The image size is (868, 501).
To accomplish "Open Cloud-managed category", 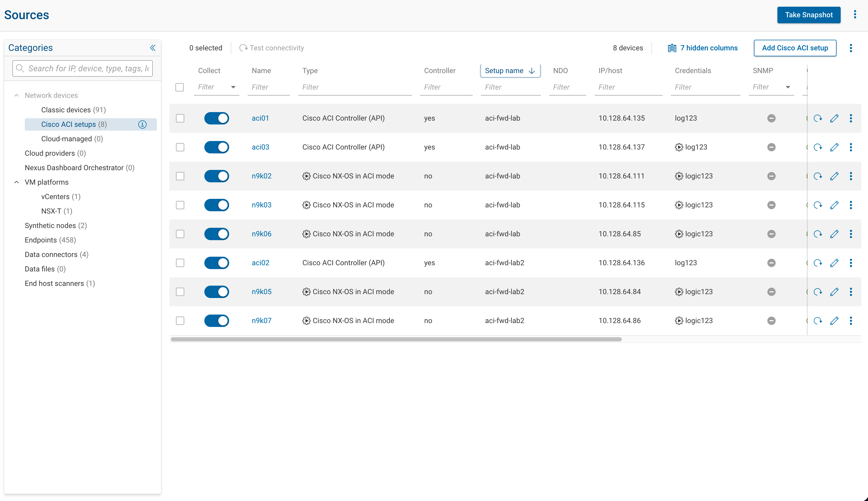I will [72, 139].
